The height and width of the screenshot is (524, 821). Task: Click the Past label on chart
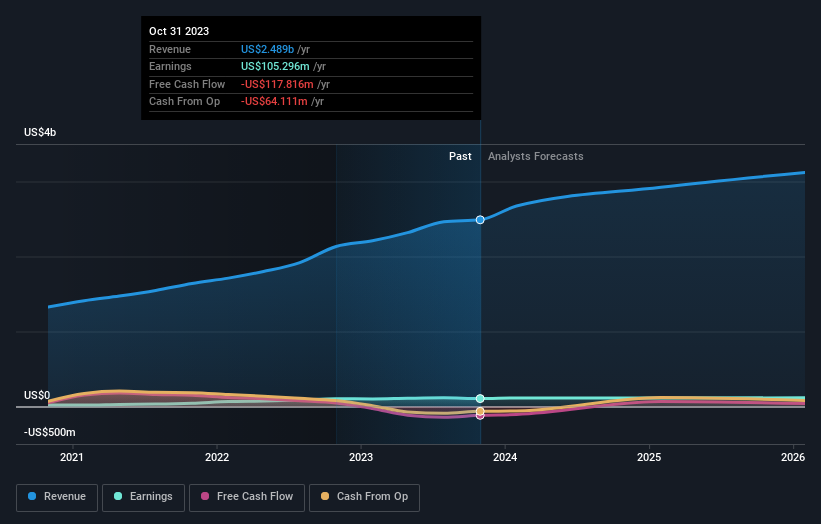460,156
